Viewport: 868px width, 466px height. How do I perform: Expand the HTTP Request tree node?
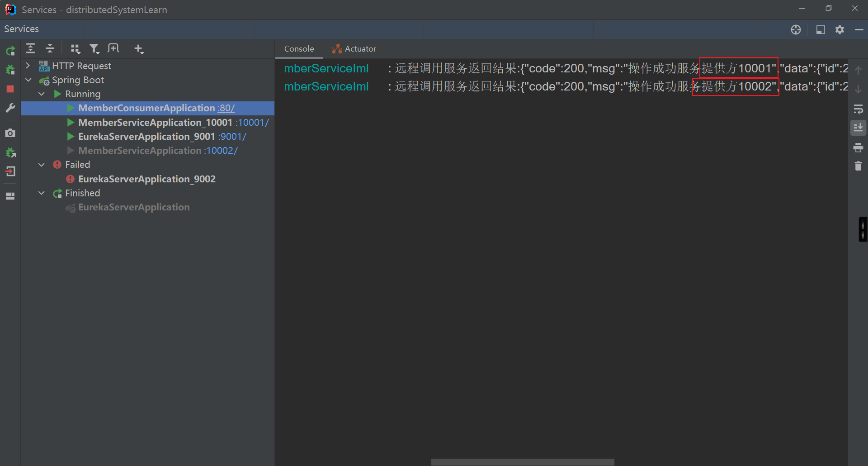pos(28,66)
